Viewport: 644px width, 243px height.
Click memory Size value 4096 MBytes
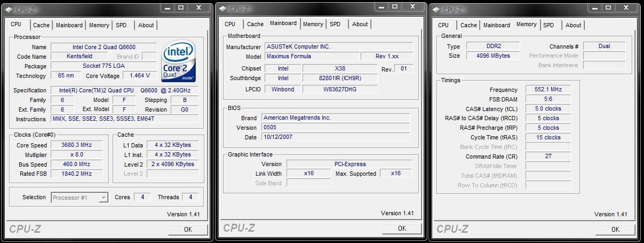tap(493, 56)
